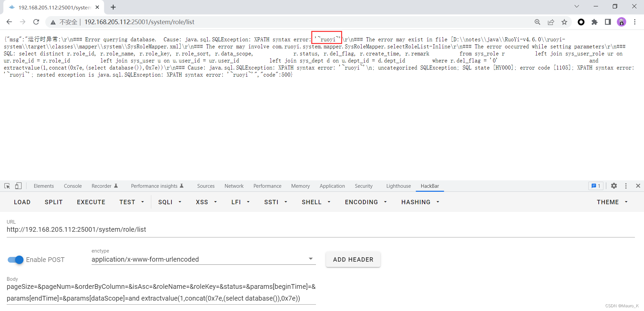Open a new browser tab
This screenshot has width=644, height=311.
click(x=113, y=7)
